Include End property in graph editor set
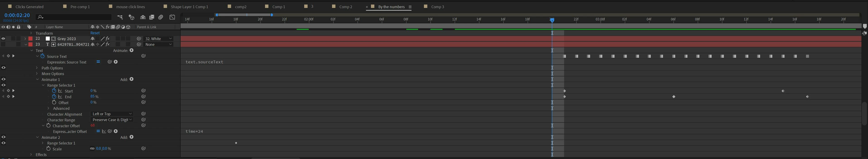The image size is (868, 159). [60, 97]
